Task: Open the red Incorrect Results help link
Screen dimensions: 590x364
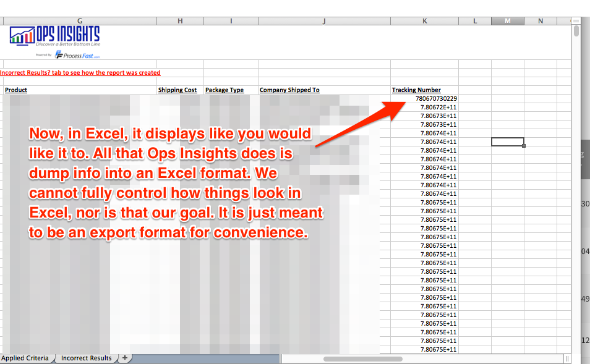Action: (x=80, y=73)
